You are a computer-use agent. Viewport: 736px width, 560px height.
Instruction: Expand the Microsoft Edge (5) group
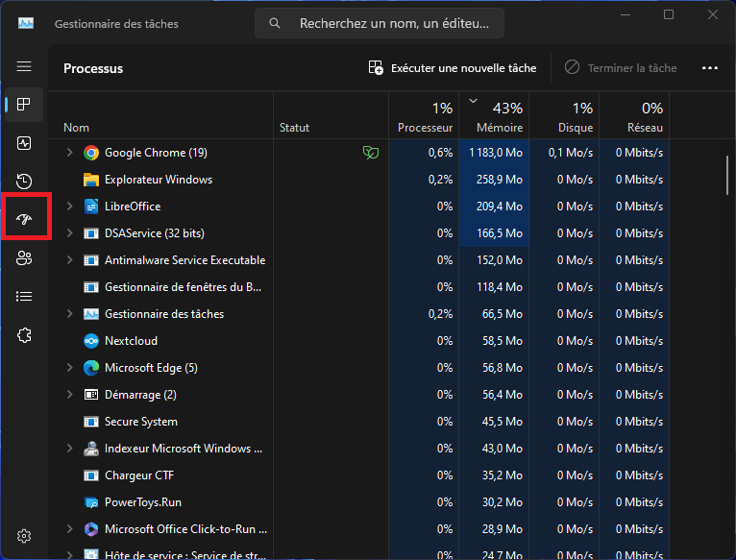pyautogui.click(x=69, y=368)
